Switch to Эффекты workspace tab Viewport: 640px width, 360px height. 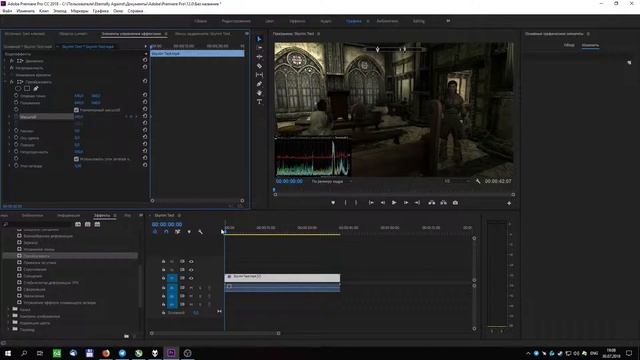coord(297,21)
